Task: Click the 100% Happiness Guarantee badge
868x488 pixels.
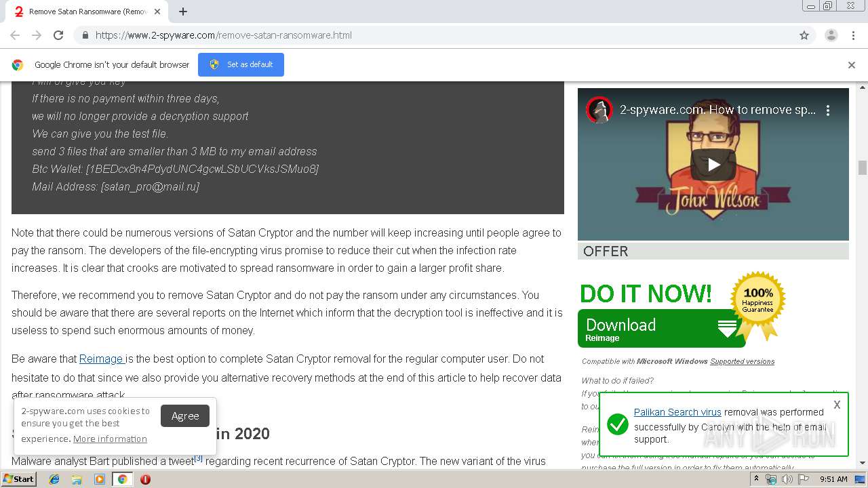Action: 758,302
